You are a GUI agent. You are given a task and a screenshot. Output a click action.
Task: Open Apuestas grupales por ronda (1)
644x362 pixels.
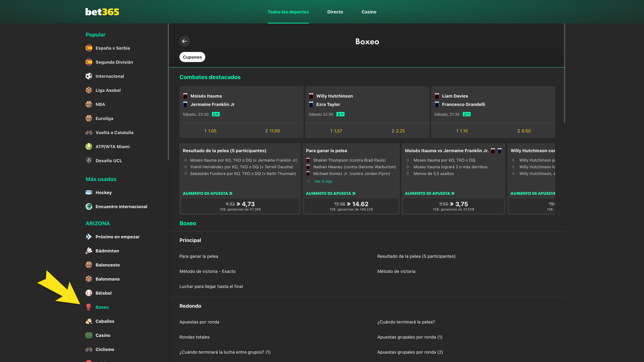tap(410, 337)
